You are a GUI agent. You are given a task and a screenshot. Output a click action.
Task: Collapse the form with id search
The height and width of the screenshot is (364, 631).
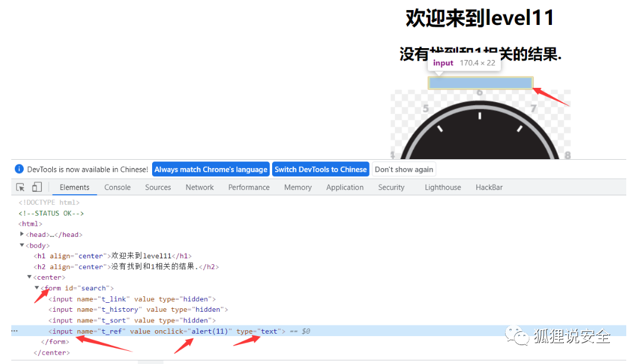[x=37, y=287]
